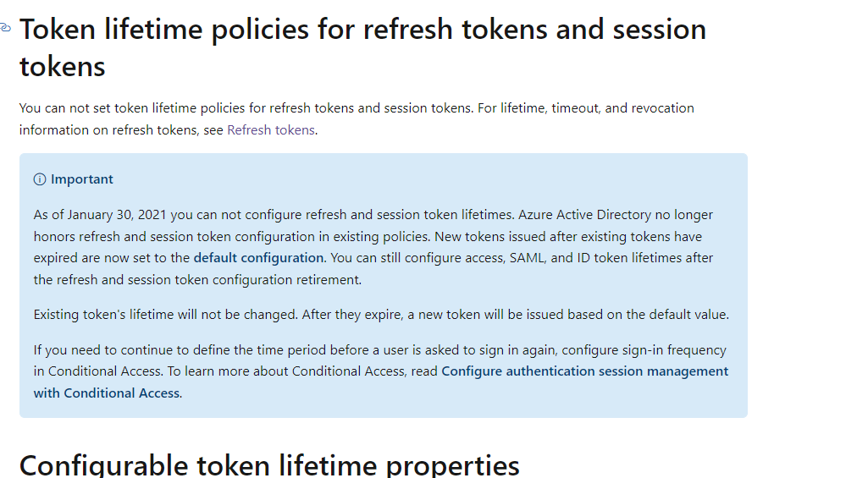The height and width of the screenshot is (478, 868).
Task: Click the sentence starting You can not set
Action: (247, 108)
